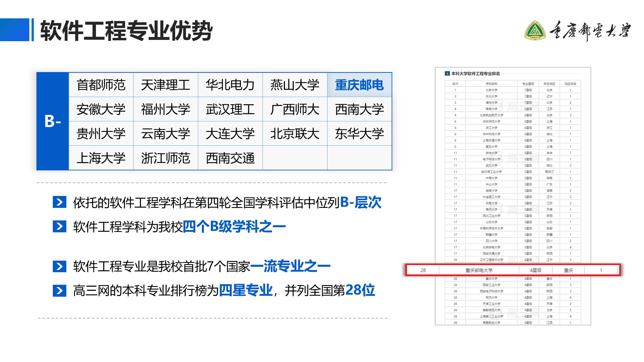Click 重庆邮电大学 in the highlighted ranking row

[x=479, y=270]
